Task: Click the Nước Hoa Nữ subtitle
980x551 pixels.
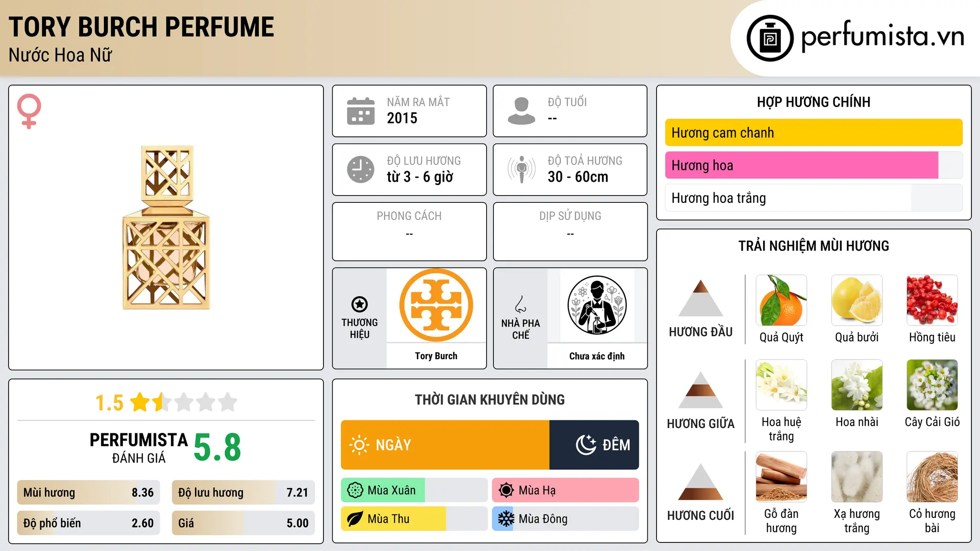Action: pos(60,55)
